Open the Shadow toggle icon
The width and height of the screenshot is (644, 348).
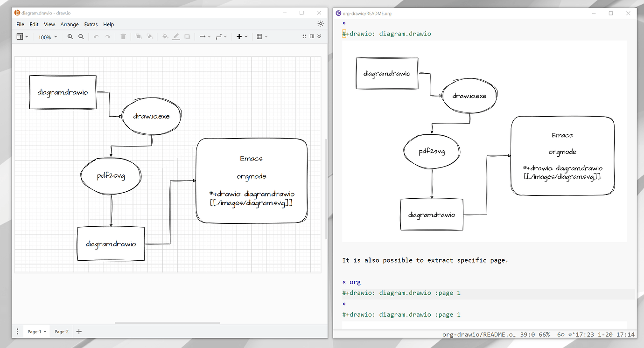pyautogui.click(x=188, y=36)
